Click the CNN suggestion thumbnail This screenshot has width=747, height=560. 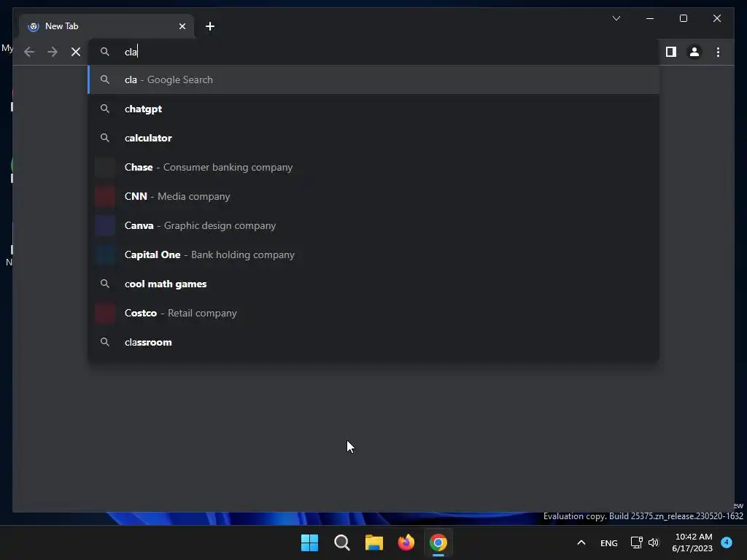105,196
